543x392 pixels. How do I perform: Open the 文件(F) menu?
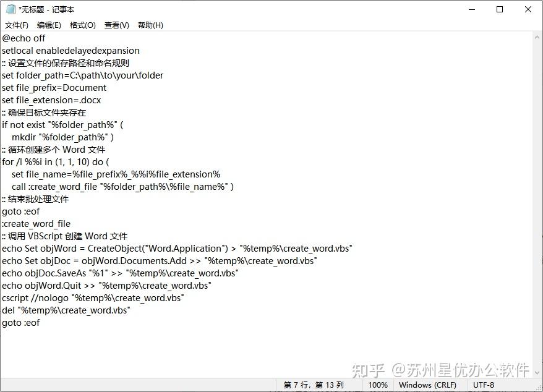point(16,25)
